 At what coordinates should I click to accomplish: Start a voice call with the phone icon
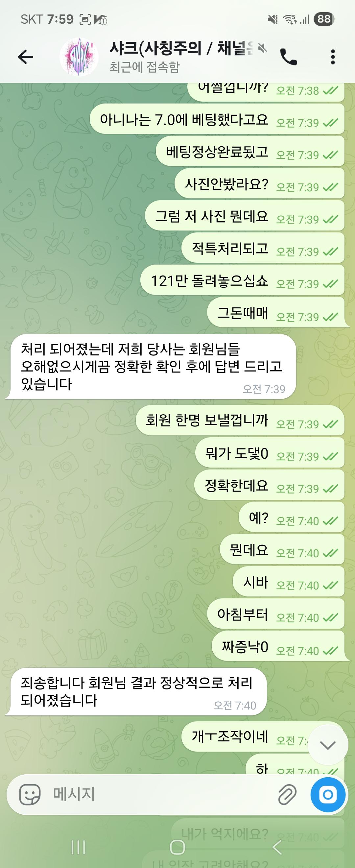pos(289,57)
